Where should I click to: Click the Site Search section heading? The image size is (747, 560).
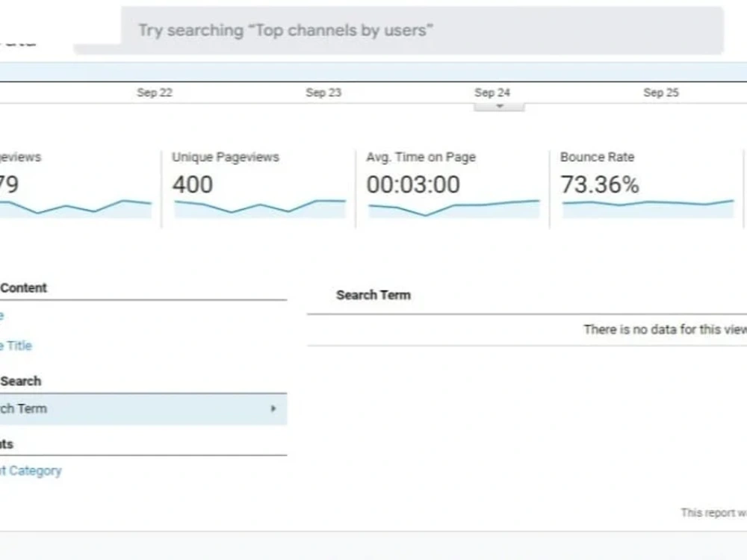click(x=20, y=381)
